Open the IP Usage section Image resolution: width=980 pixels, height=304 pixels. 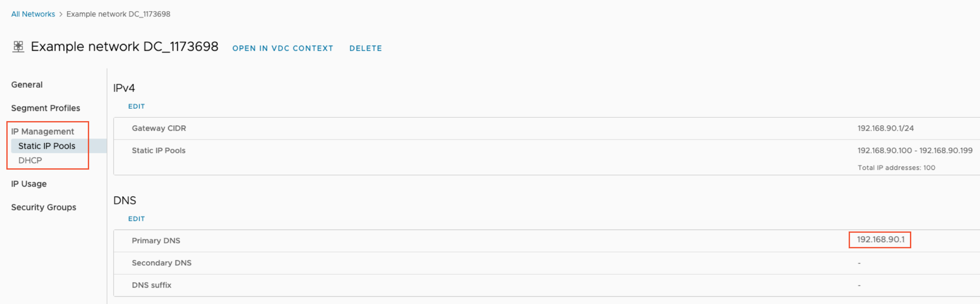coord(29,184)
